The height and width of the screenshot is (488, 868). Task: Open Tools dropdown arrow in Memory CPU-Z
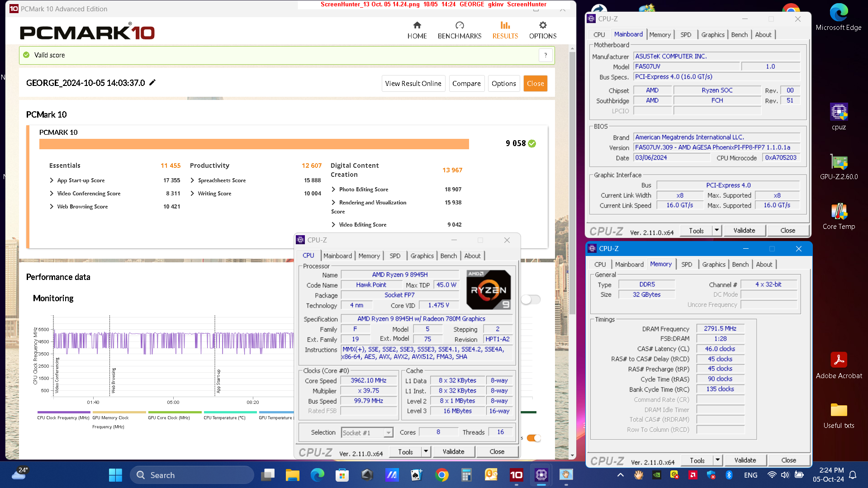717,460
